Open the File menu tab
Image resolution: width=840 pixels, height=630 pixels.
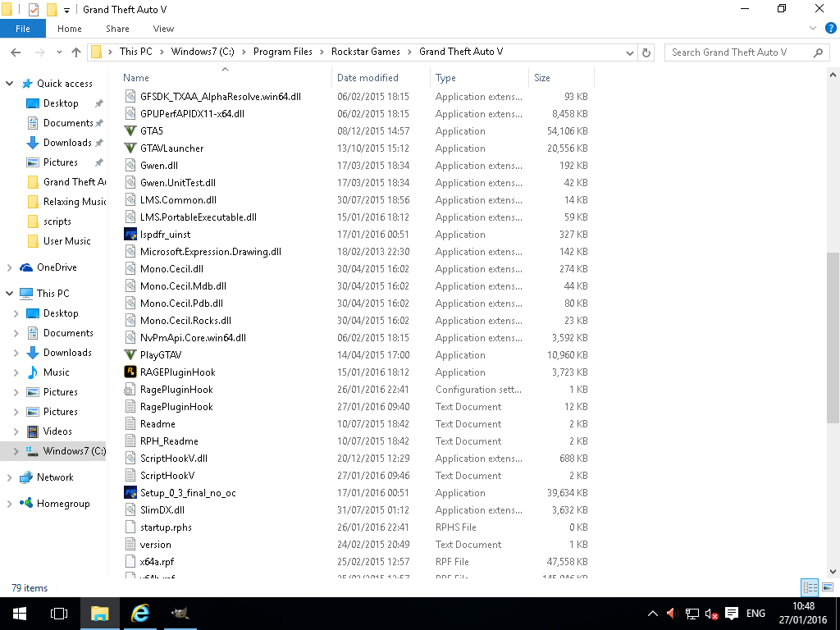point(23,29)
